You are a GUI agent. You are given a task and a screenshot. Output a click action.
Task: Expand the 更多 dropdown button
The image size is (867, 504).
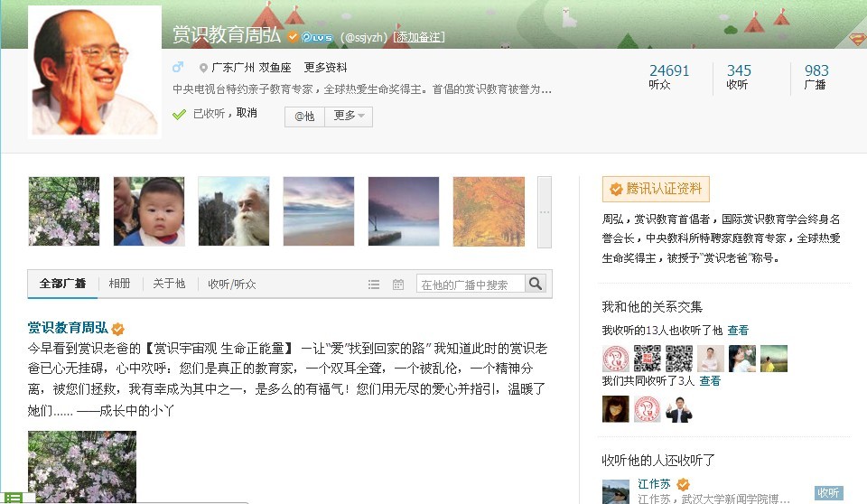[349, 117]
